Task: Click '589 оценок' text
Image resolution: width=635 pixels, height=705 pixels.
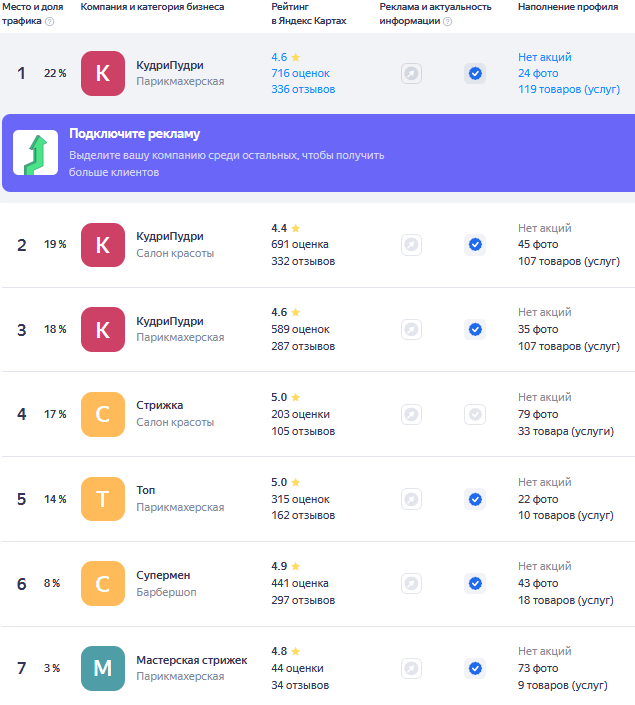Action: 300,330
